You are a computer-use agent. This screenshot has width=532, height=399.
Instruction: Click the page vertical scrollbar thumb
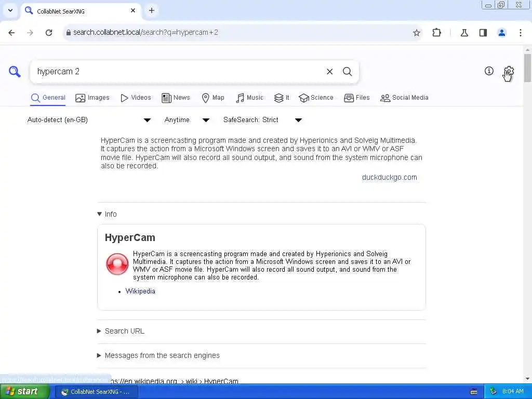(527, 68)
